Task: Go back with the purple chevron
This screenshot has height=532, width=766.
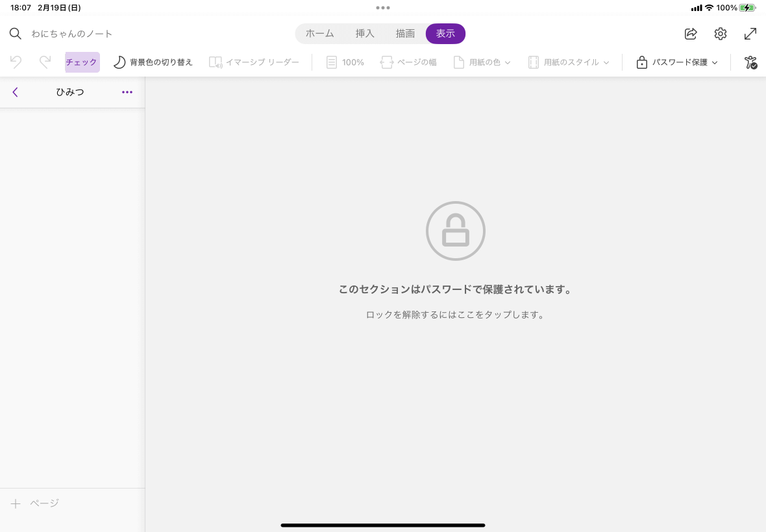Action: pos(15,92)
